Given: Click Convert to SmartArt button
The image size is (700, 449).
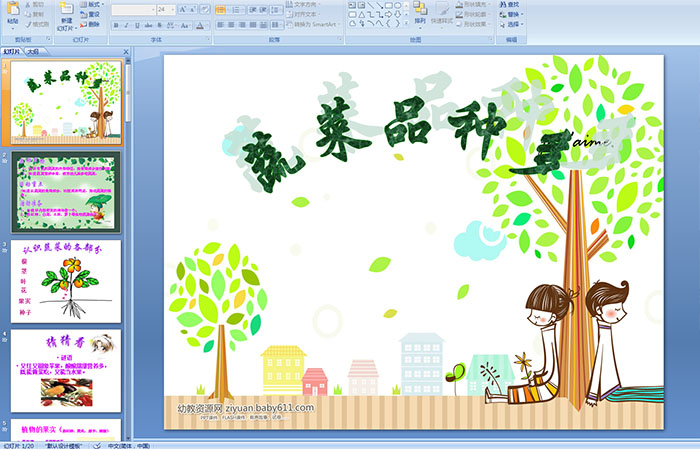Looking at the screenshot, I should tap(313, 24).
